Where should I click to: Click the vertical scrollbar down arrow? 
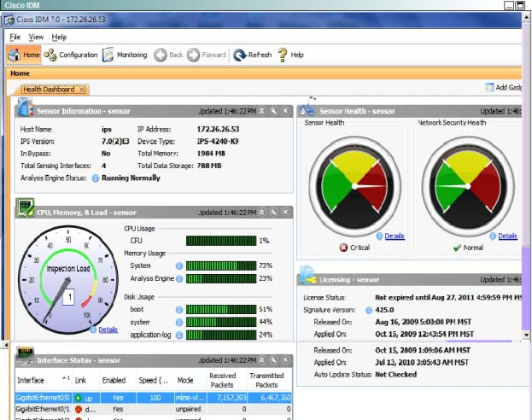[x=526, y=335]
